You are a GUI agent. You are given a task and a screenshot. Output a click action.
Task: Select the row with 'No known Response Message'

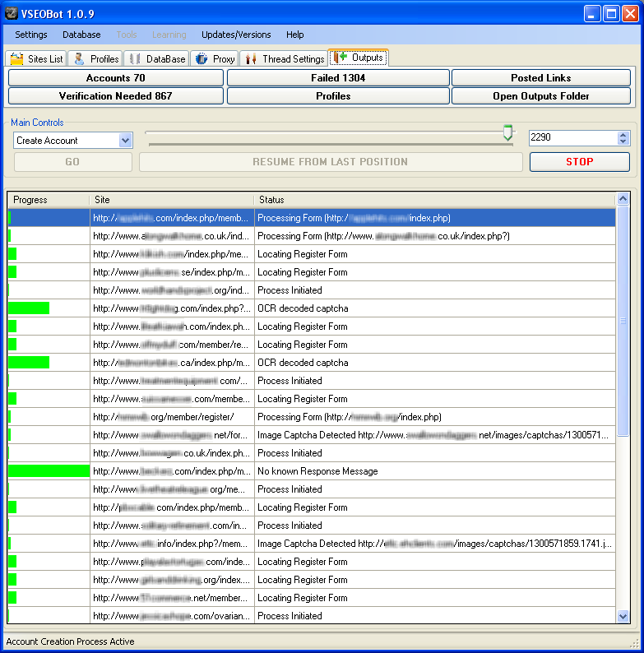[x=312, y=471]
